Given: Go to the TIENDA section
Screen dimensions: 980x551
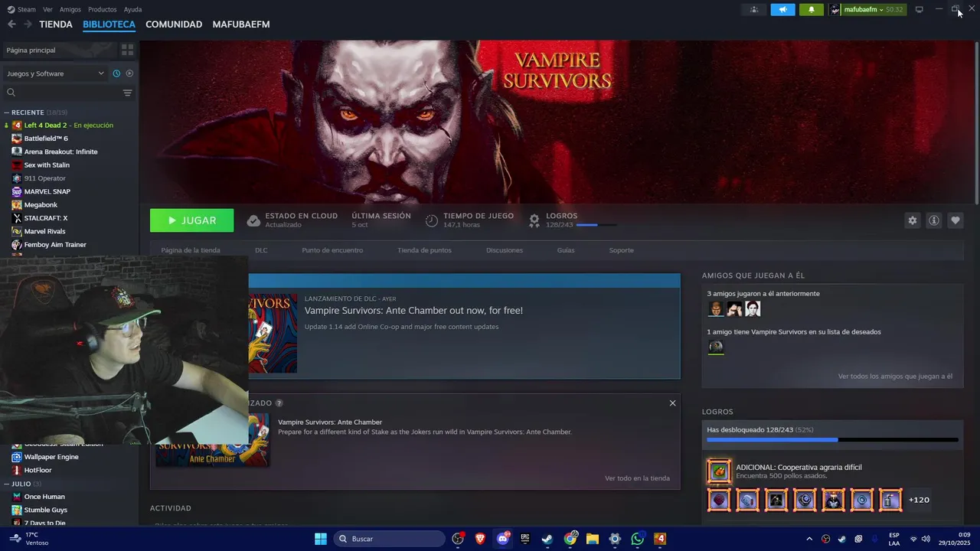Looking at the screenshot, I should tap(56, 24).
